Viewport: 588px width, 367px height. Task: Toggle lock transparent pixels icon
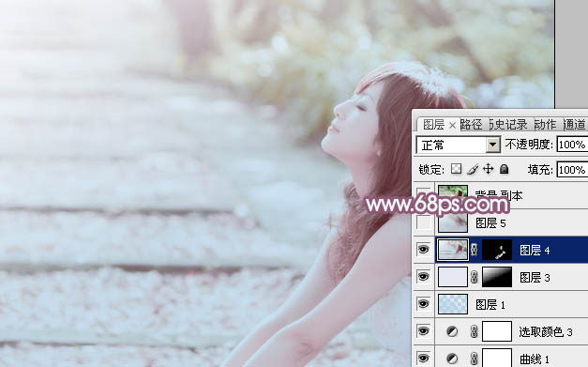pyautogui.click(x=457, y=169)
